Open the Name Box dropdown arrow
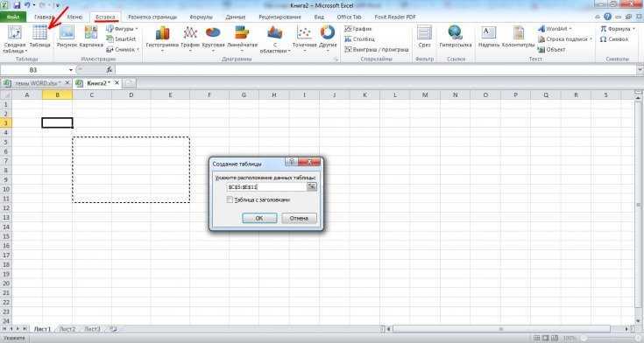 (71, 70)
